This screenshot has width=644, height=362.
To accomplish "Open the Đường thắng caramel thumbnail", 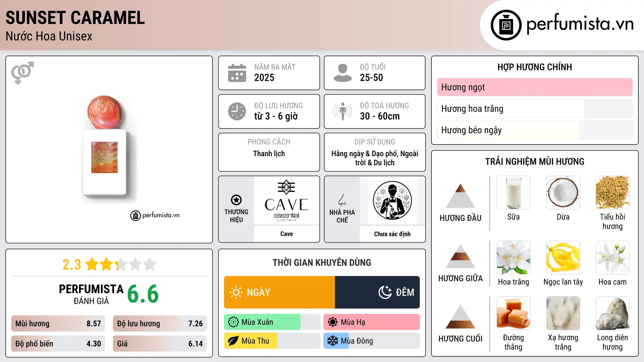I will (x=513, y=313).
